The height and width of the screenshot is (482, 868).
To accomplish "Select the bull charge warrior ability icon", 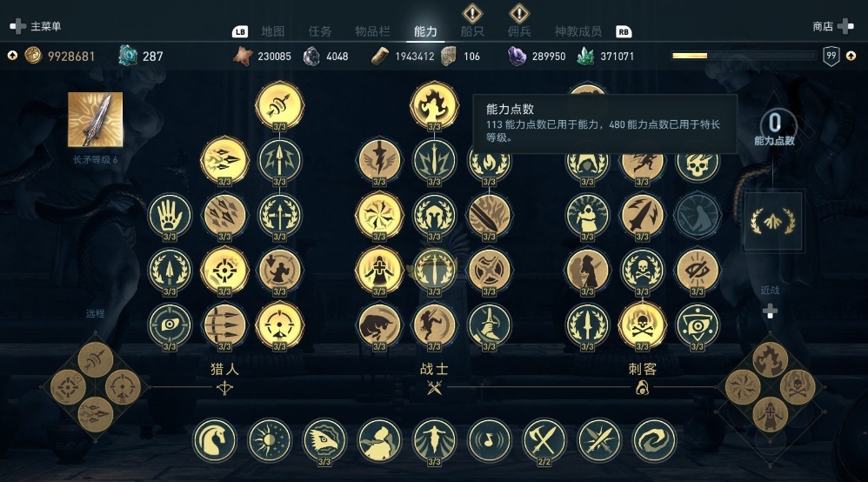I will coord(379,325).
